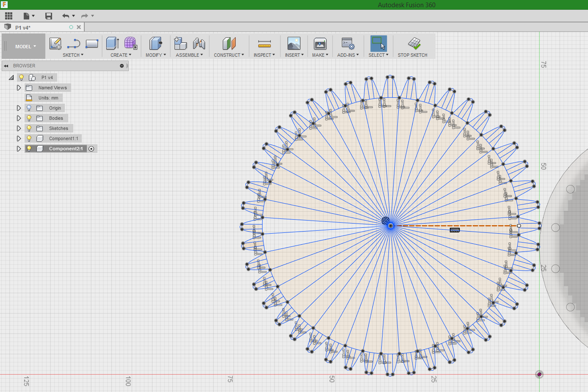Open the ASSEMBLE menu
588x392 pixels.
189,55
